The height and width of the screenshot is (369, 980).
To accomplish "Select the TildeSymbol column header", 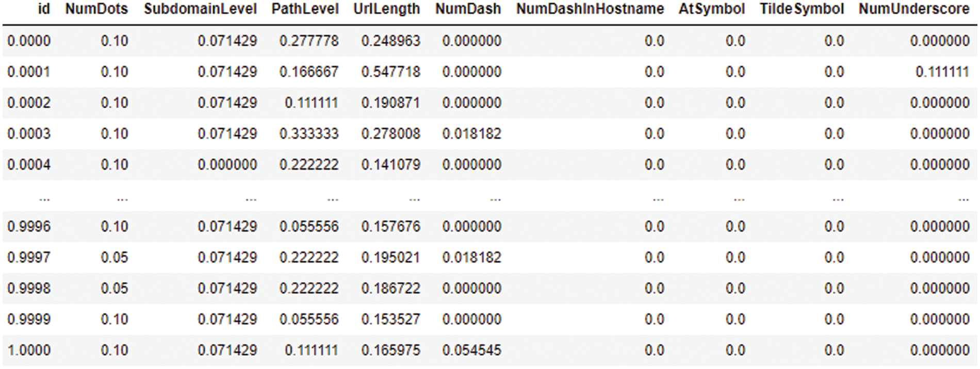I will tap(802, 9).
